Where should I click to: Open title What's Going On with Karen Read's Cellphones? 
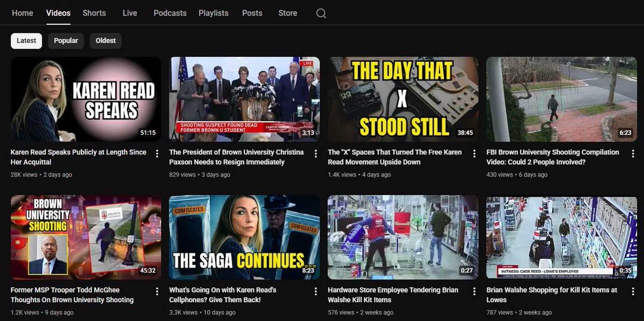click(x=223, y=295)
